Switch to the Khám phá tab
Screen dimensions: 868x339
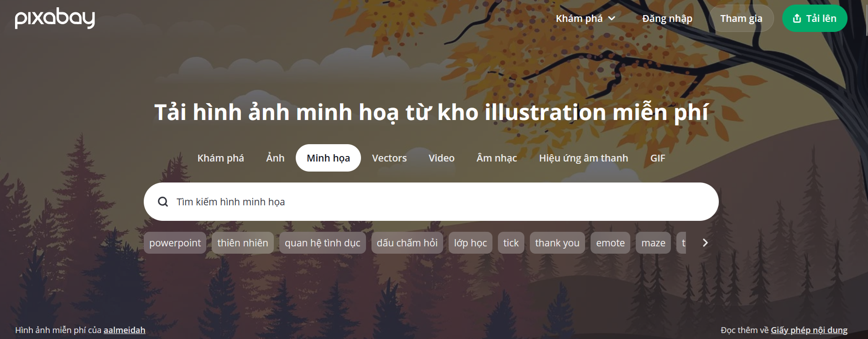pyautogui.click(x=220, y=158)
